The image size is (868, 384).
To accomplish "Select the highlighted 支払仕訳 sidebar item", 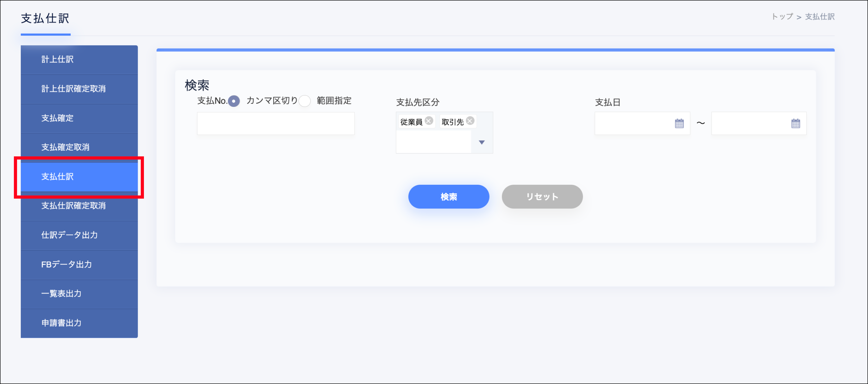I will [79, 177].
